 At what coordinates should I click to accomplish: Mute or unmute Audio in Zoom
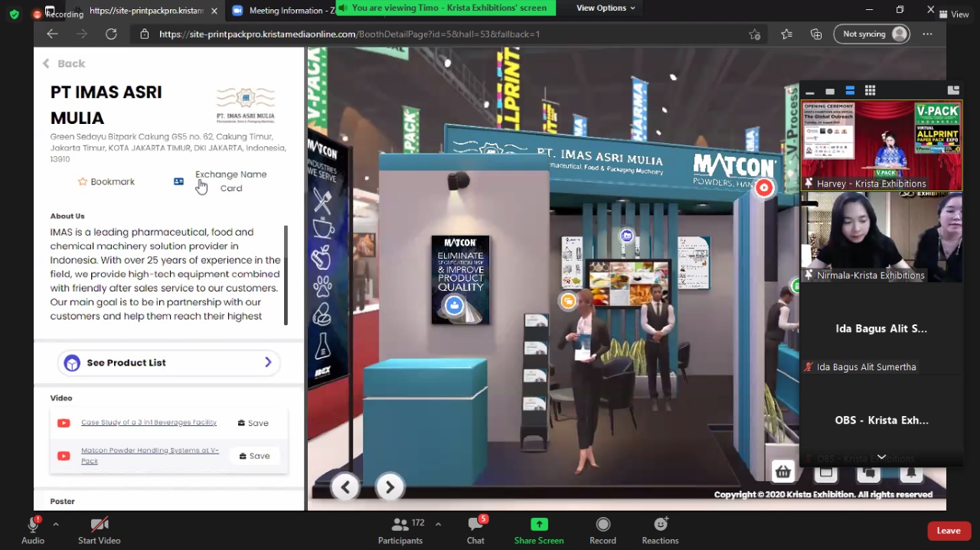click(x=33, y=530)
